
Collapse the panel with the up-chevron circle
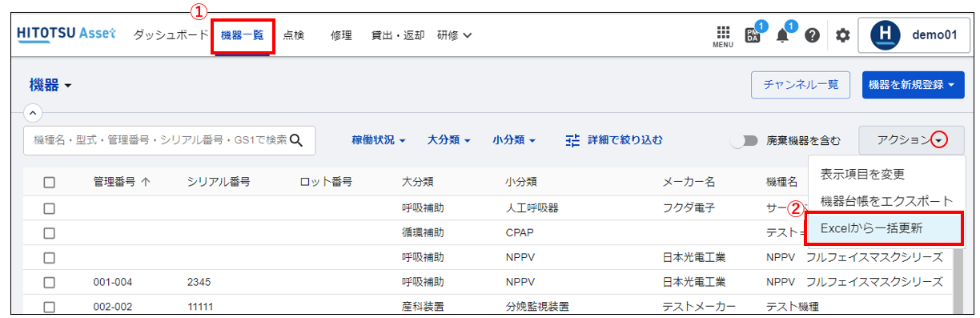tap(32, 111)
